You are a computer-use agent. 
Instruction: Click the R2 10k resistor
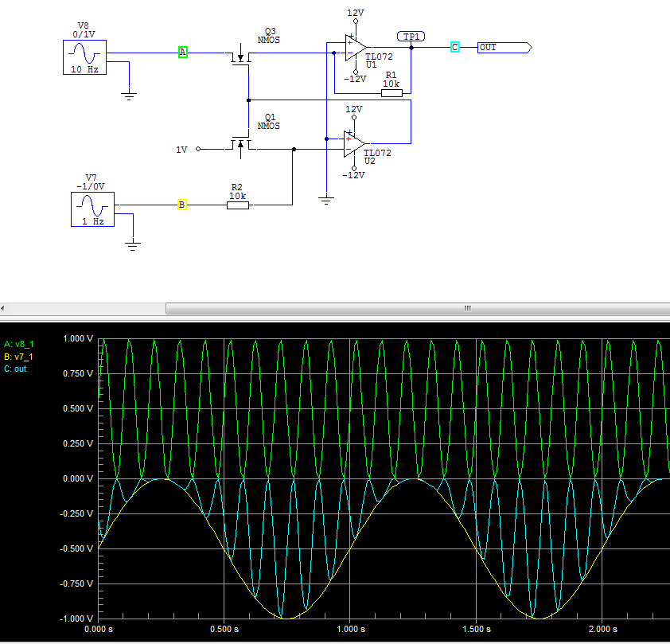[238, 205]
